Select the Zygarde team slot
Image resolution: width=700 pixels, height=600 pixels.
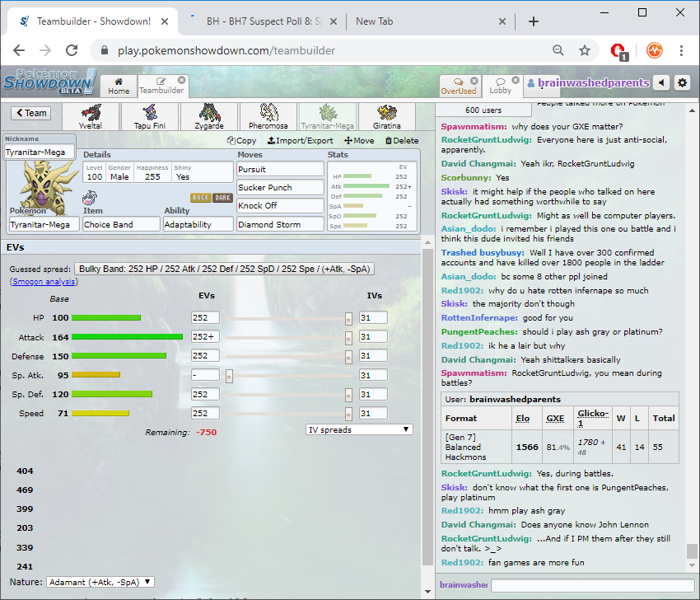click(x=209, y=116)
